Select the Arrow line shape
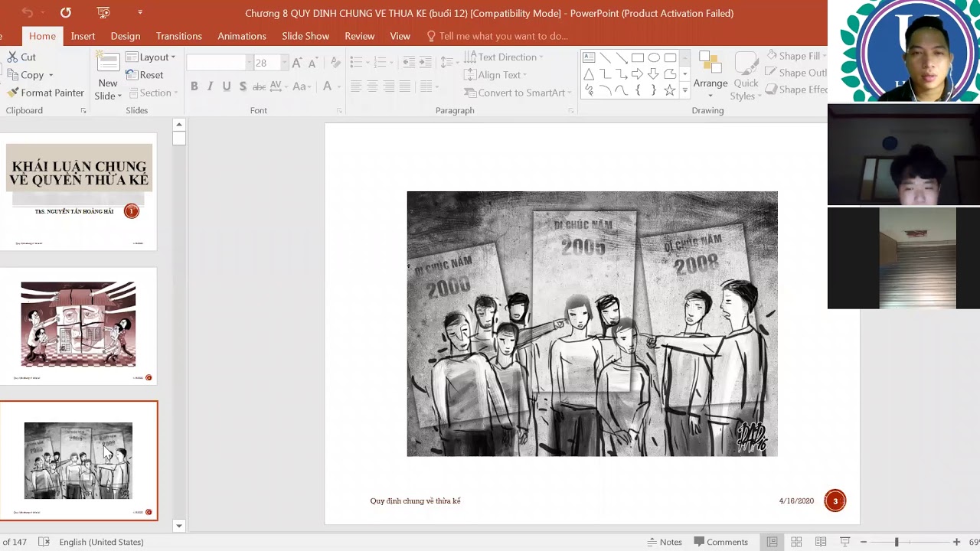 click(621, 57)
